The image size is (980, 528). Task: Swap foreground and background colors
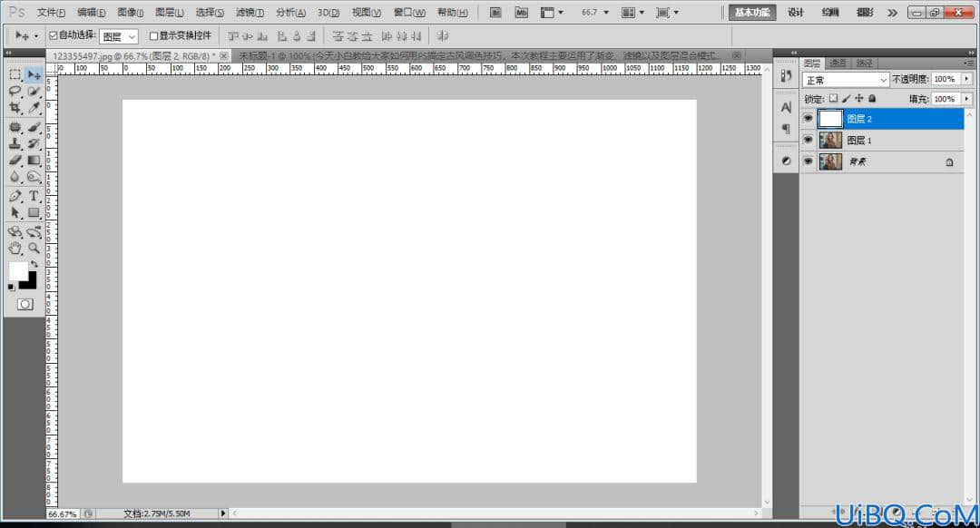[x=34, y=264]
